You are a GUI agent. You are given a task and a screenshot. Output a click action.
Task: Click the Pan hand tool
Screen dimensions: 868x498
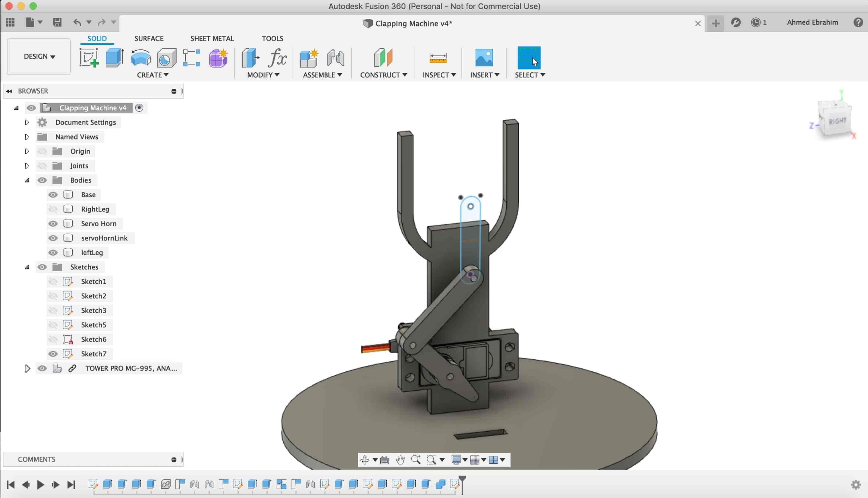[x=400, y=460]
